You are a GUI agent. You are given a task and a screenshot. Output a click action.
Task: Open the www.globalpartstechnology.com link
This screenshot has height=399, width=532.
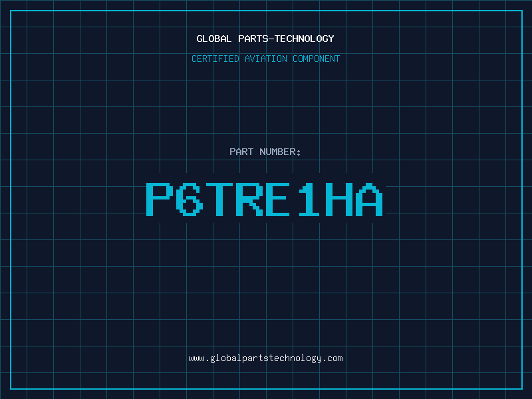coord(265,358)
